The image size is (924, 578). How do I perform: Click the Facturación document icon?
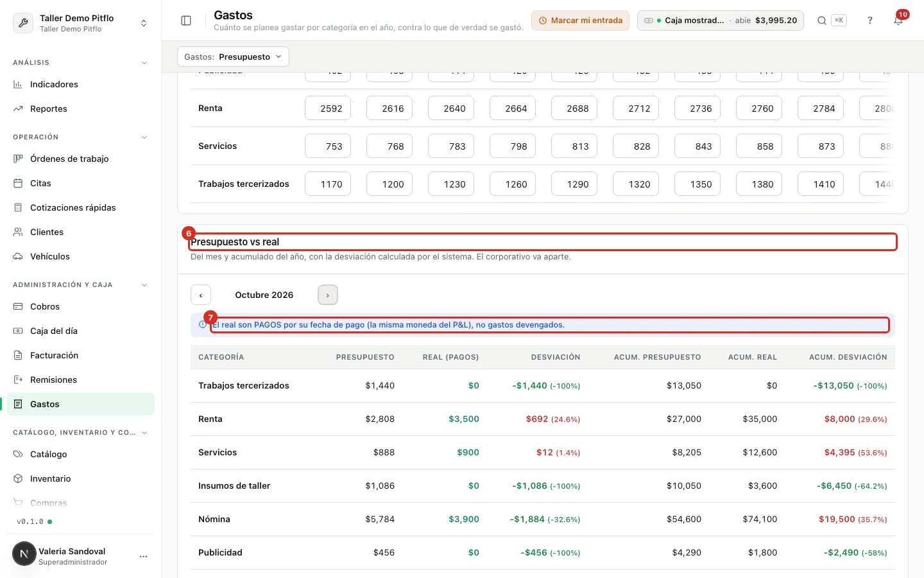18,355
